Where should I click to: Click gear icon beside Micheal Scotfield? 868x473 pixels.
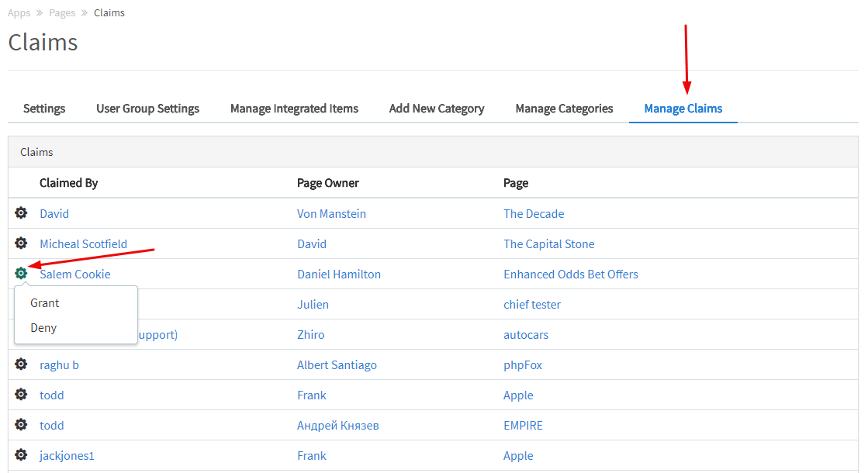(x=21, y=243)
